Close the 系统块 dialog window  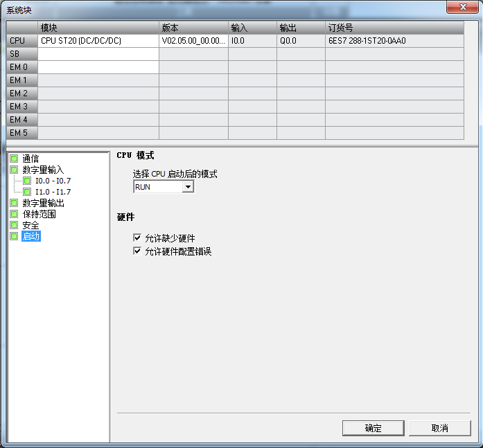click(x=462, y=8)
